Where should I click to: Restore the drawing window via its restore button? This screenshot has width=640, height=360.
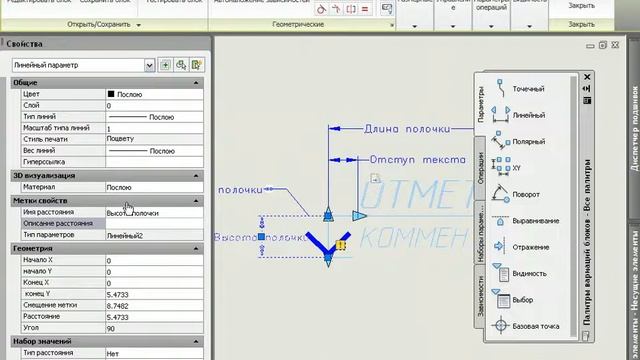[x=603, y=45]
